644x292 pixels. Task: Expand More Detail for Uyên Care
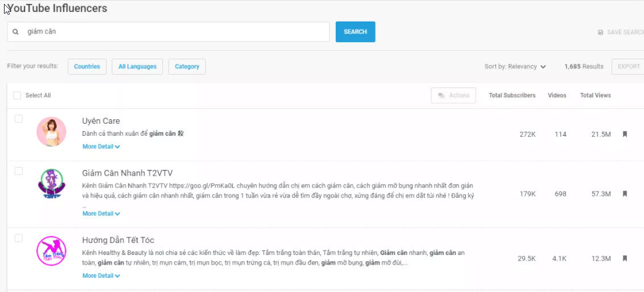coord(101,147)
